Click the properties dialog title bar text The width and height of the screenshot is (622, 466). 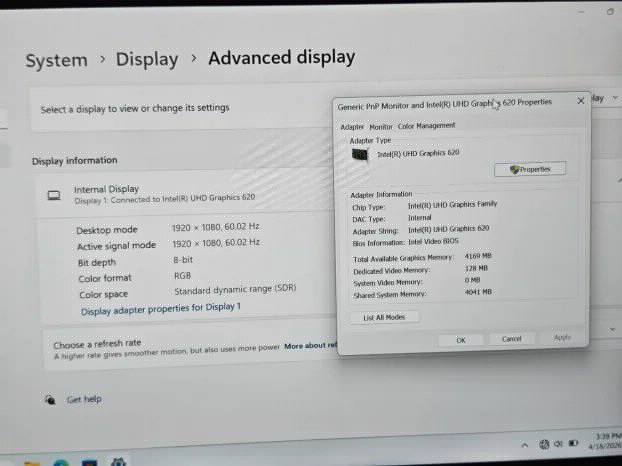point(444,104)
